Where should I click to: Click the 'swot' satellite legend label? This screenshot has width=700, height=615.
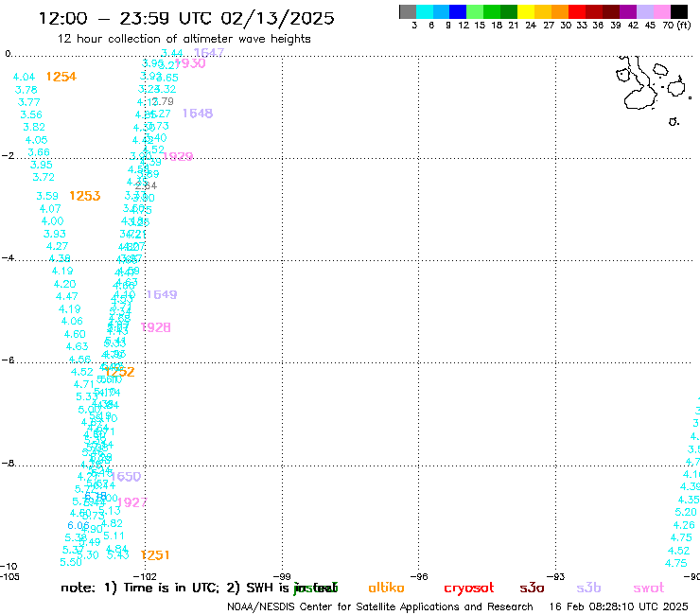click(649, 589)
